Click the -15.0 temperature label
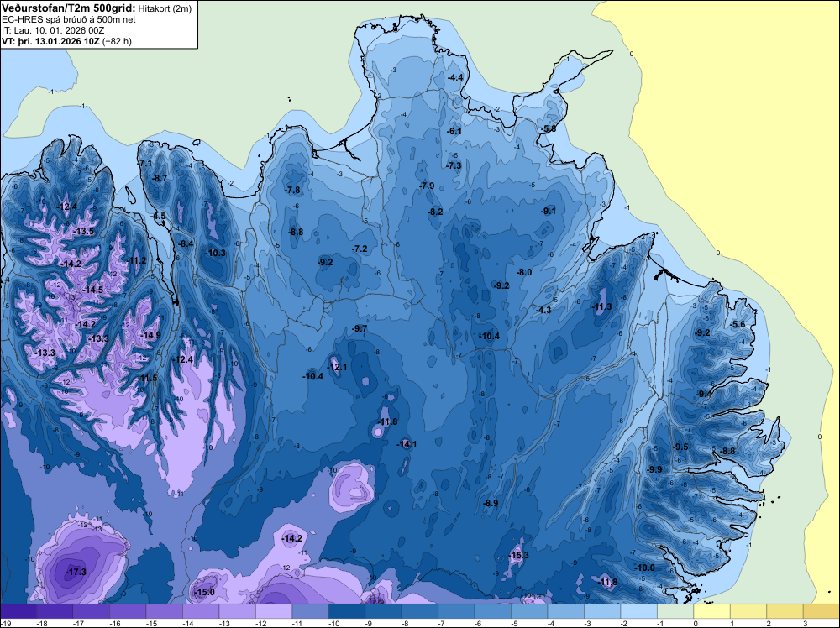 204,592
